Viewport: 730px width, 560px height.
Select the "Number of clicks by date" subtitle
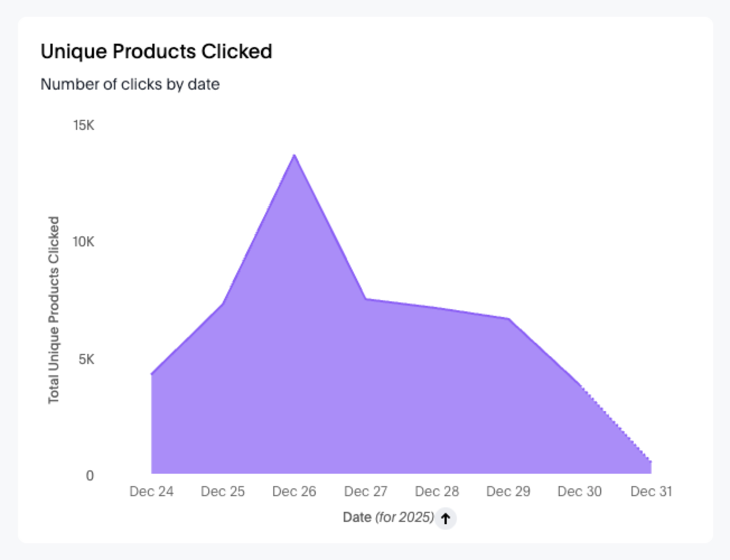point(130,85)
